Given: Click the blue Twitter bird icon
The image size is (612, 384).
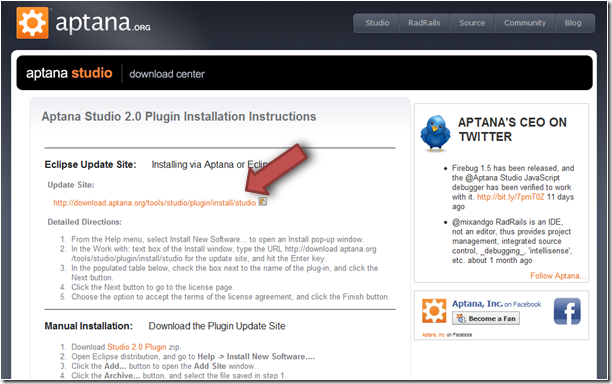Looking at the screenshot, I should 435,133.
